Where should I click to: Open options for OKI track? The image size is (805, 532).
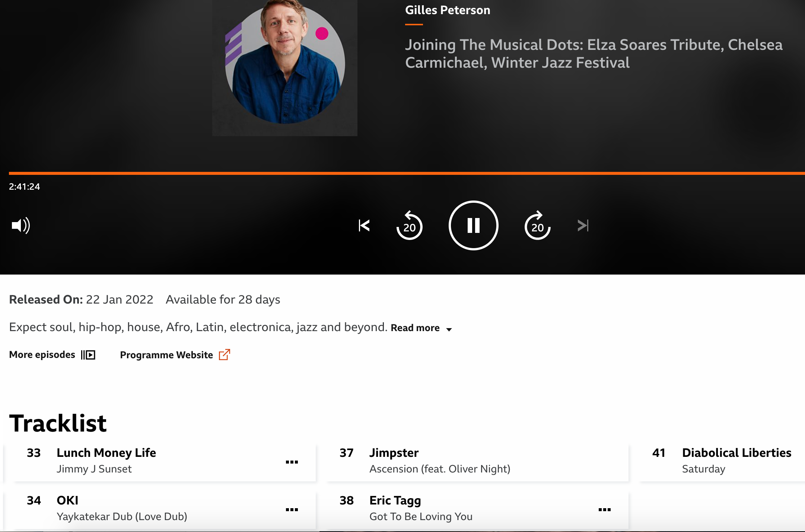292,510
